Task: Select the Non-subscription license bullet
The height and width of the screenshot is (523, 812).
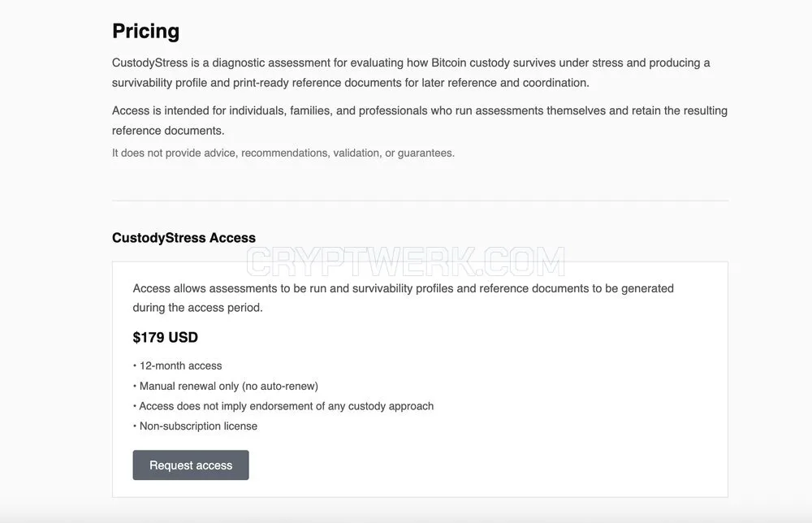Action: [x=195, y=426]
